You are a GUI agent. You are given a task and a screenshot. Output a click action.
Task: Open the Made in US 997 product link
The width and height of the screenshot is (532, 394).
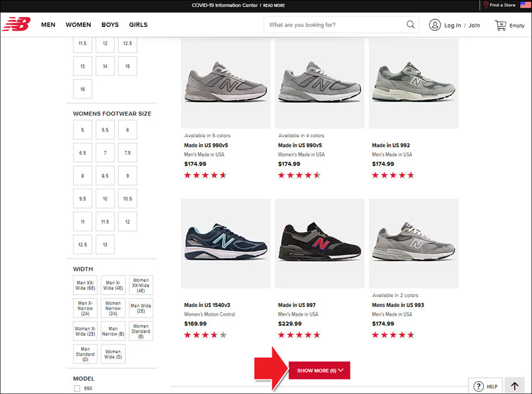pyautogui.click(x=297, y=305)
